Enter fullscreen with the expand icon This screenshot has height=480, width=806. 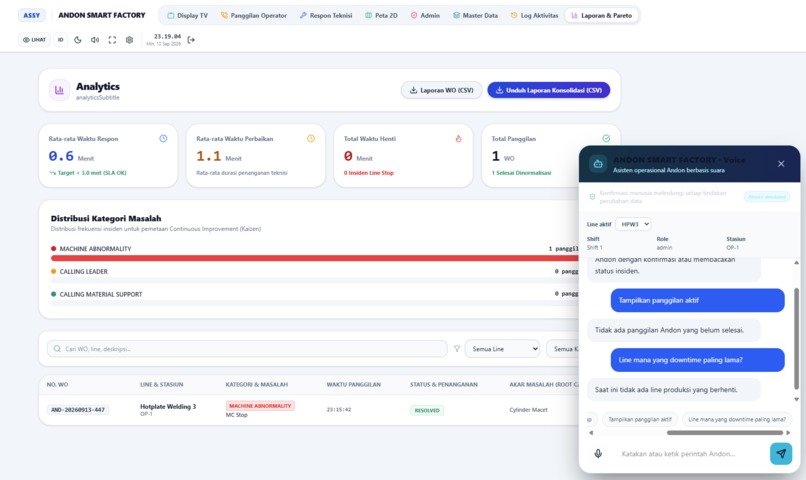pyautogui.click(x=112, y=40)
